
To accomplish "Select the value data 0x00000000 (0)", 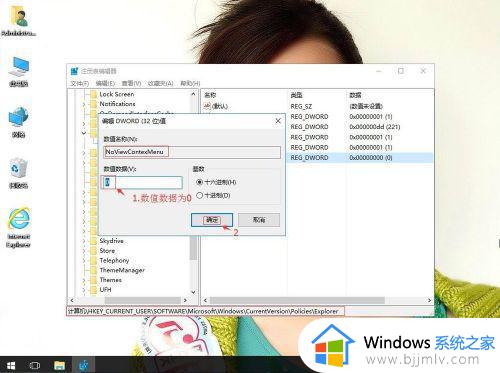I will click(371, 158).
